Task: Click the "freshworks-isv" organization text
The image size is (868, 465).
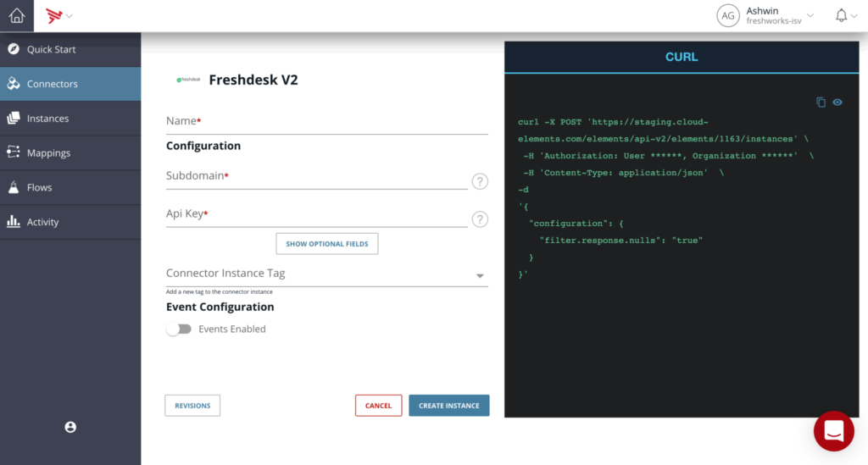Action: [774, 21]
